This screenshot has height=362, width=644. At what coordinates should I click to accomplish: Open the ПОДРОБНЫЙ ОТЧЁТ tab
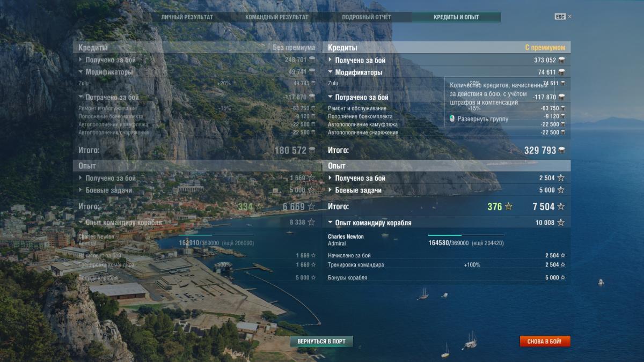tap(367, 17)
